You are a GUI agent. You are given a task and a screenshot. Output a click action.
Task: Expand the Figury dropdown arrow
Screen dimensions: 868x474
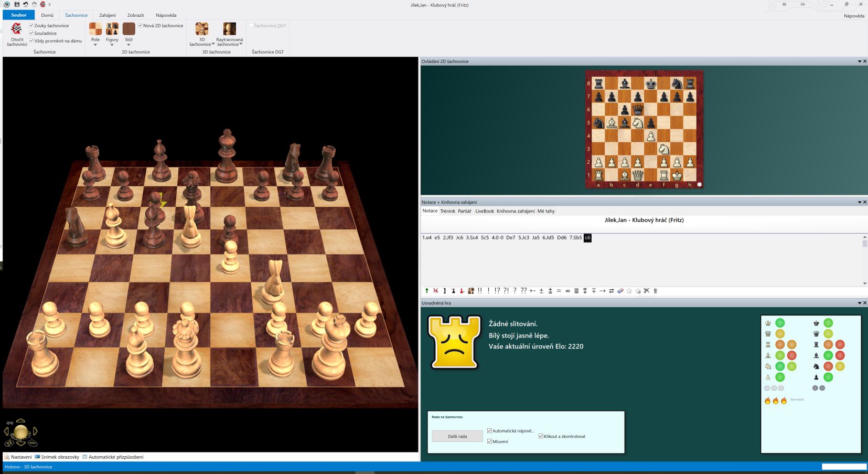[112, 45]
